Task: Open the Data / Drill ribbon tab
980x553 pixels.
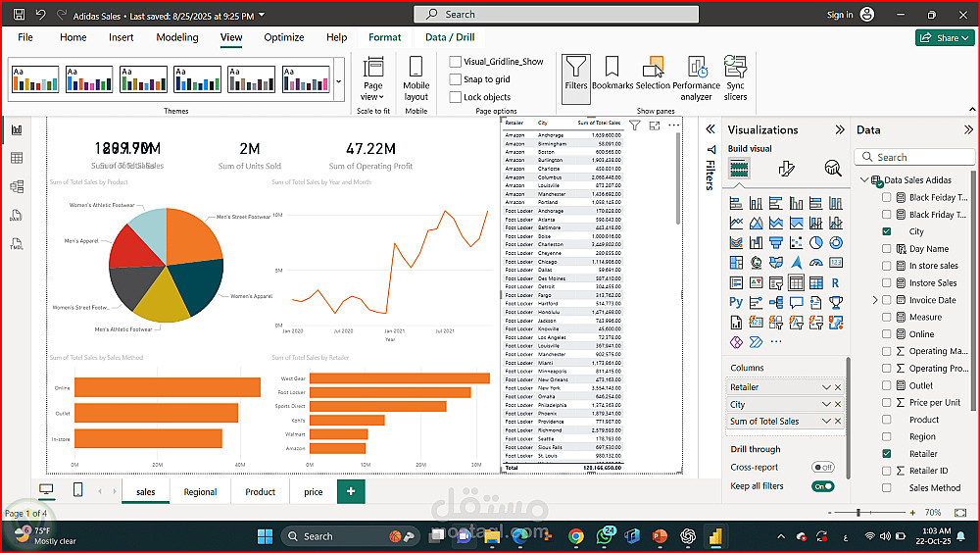Action: click(450, 37)
